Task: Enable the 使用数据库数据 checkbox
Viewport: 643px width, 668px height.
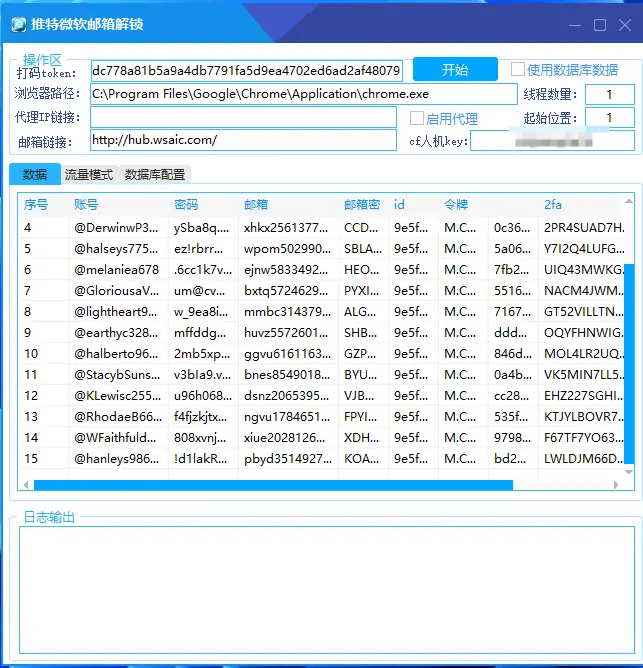Action: coord(518,69)
